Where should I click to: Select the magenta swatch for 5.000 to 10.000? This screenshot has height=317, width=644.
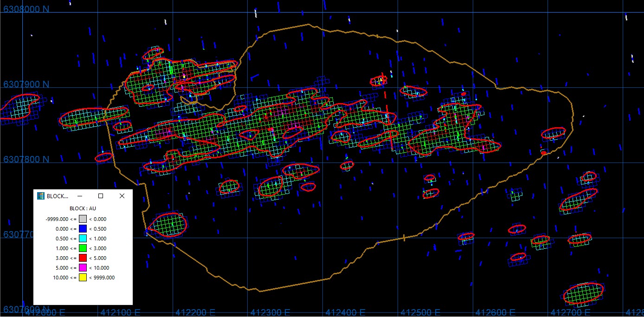83,268
